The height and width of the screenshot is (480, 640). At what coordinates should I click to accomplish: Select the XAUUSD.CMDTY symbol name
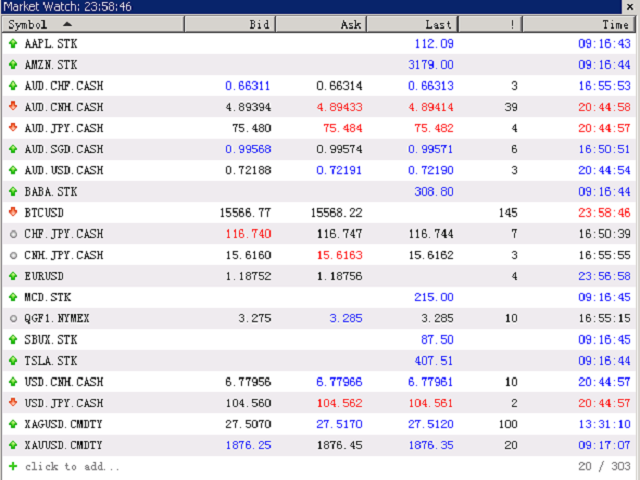[x=63, y=445]
